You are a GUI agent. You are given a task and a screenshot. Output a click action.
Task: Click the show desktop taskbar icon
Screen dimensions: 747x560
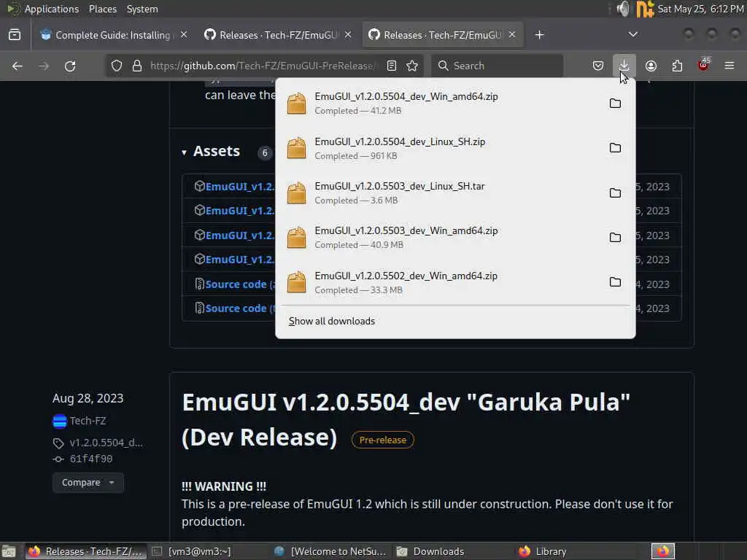point(9,551)
